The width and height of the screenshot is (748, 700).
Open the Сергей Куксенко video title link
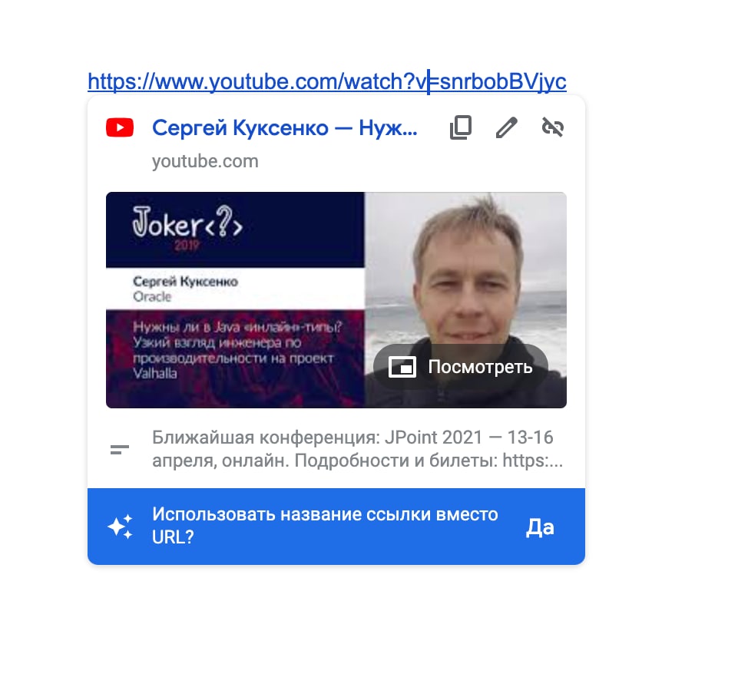[285, 127]
